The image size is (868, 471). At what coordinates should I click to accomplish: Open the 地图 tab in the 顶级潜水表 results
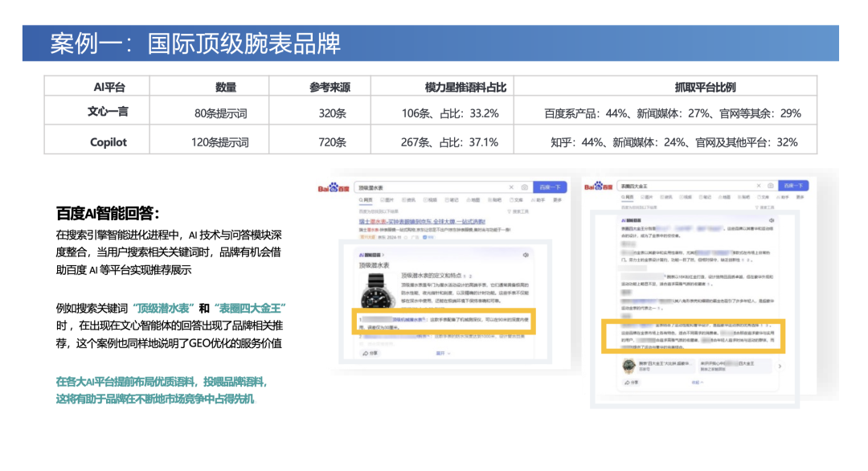click(473, 200)
